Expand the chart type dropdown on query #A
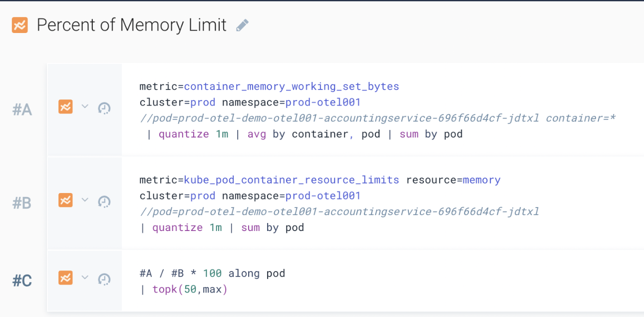The height and width of the screenshot is (317, 644). point(84,107)
